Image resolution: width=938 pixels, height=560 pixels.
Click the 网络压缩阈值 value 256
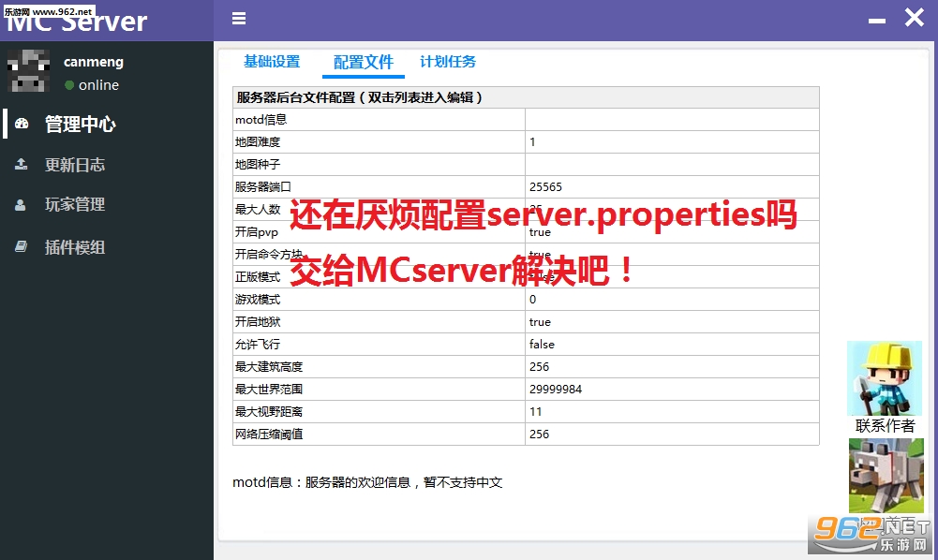539,435
